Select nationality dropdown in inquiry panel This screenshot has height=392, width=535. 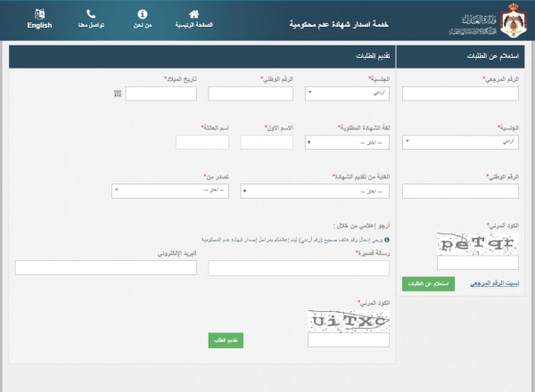click(x=460, y=142)
